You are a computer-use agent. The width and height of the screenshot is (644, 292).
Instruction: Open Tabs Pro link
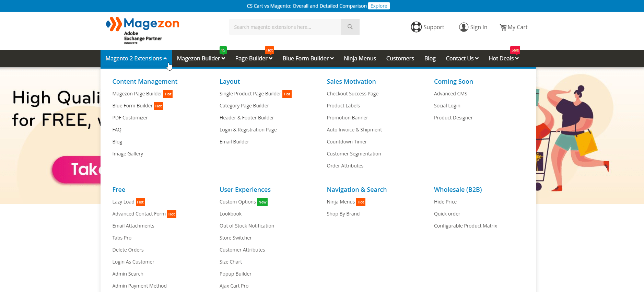coord(122,238)
